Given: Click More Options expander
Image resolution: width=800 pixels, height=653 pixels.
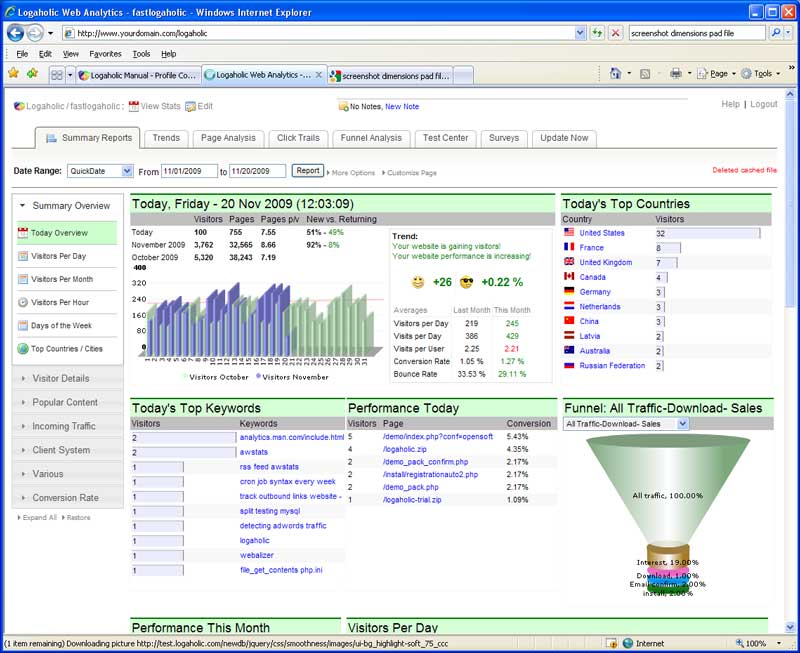Looking at the screenshot, I should 351,173.
